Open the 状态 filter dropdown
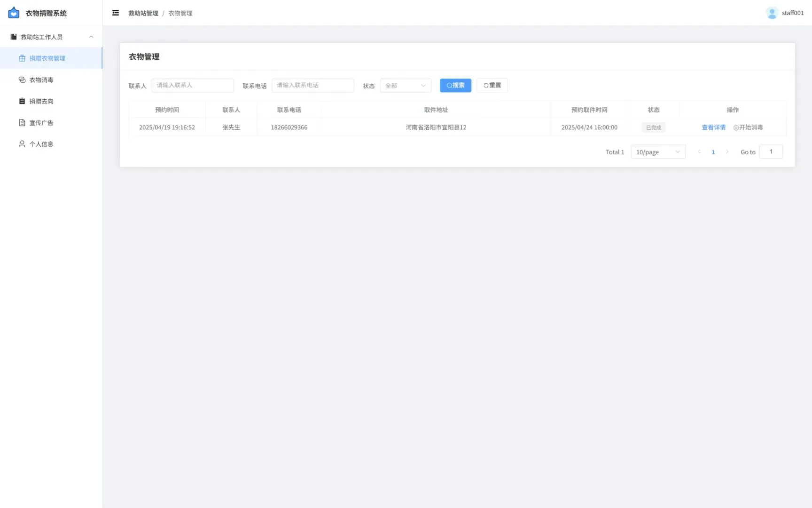Screen dimensions: 812x508 tap(405, 86)
